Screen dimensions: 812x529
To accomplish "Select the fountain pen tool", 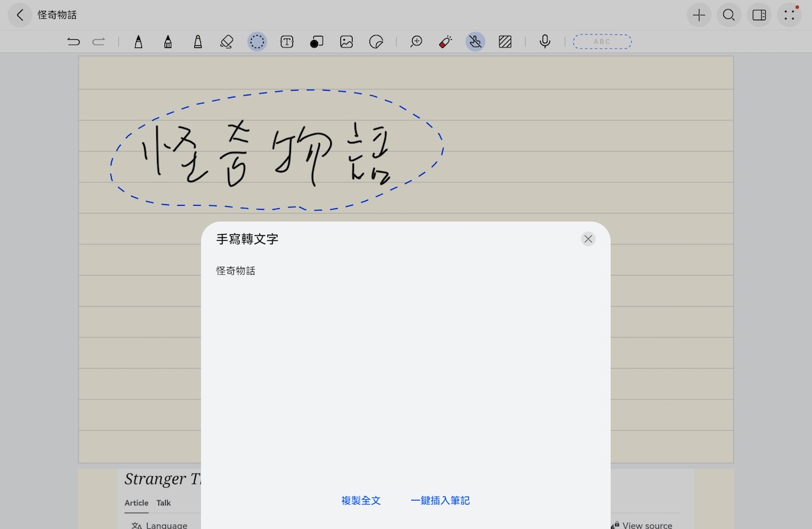I will 138,42.
